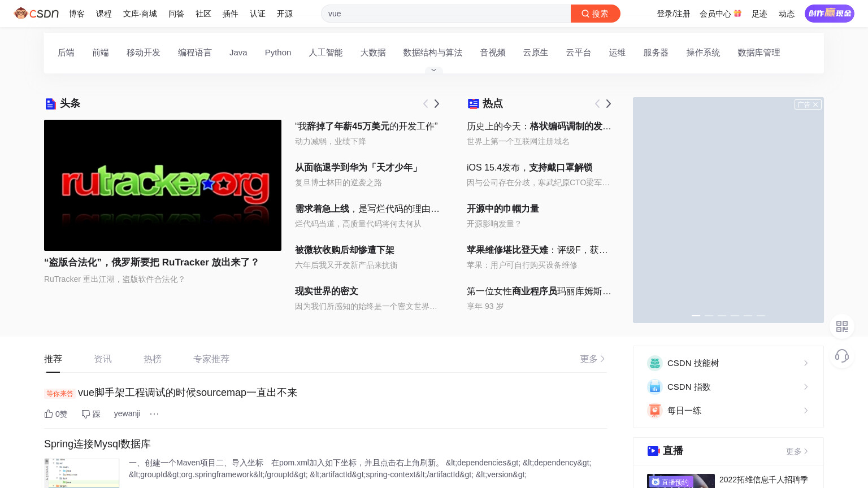Click the first ad carousel indicator
The width and height of the screenshot is (868, 488).
(696, 316)
